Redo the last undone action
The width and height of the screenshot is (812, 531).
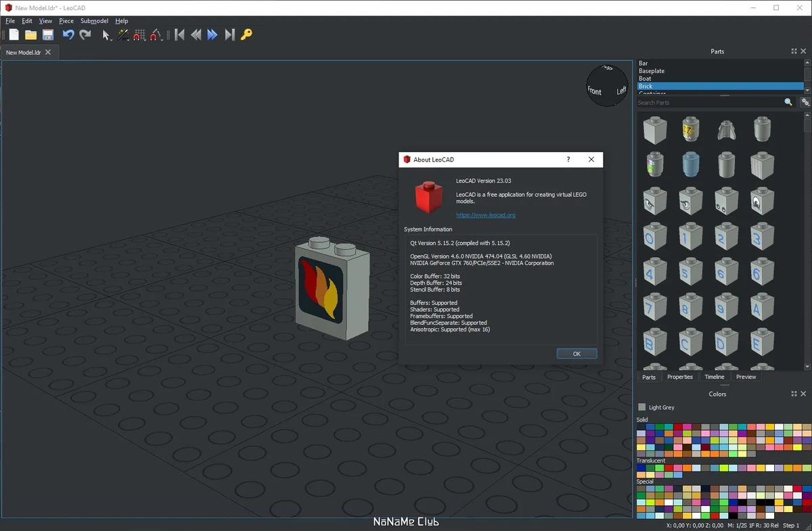(85, 34)
